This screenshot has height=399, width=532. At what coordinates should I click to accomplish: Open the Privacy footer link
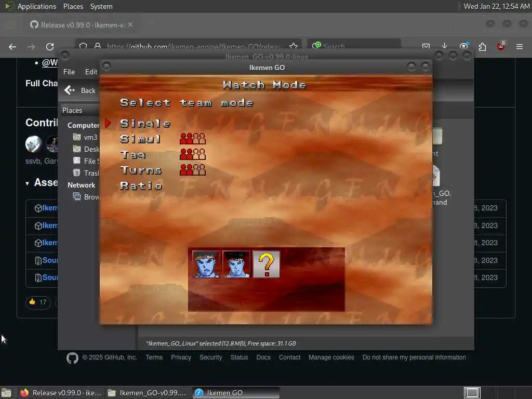coord(181,357)
